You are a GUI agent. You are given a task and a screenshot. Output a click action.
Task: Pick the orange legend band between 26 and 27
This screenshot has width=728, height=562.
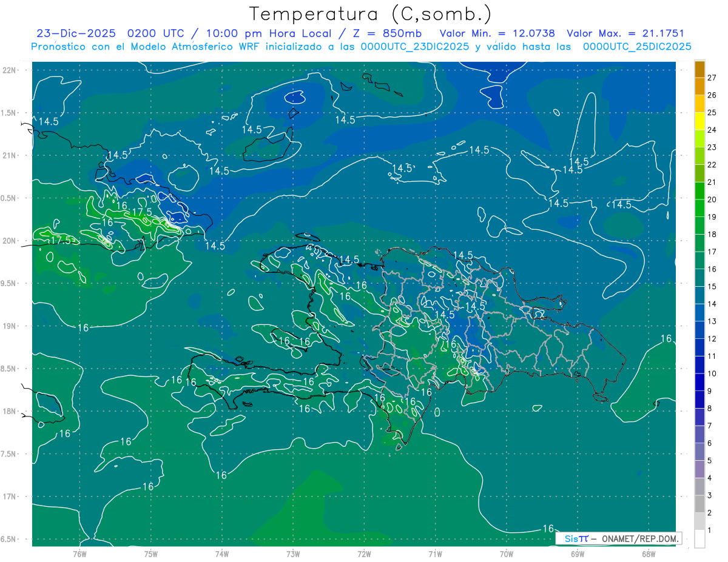pyautogui.click(x=699, y=87)
